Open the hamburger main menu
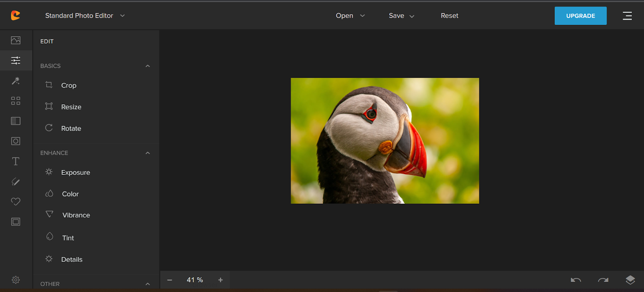The width and height of the screenshot is (644, 292). tap(627, 16)
